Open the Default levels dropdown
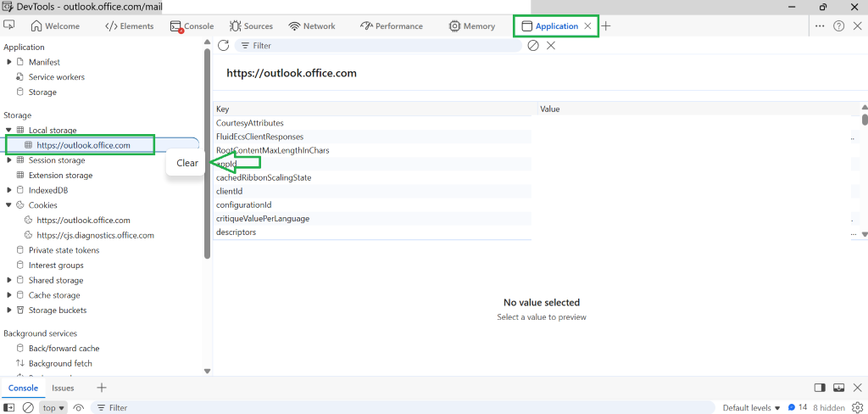The image size is (868, 414). 751,408
